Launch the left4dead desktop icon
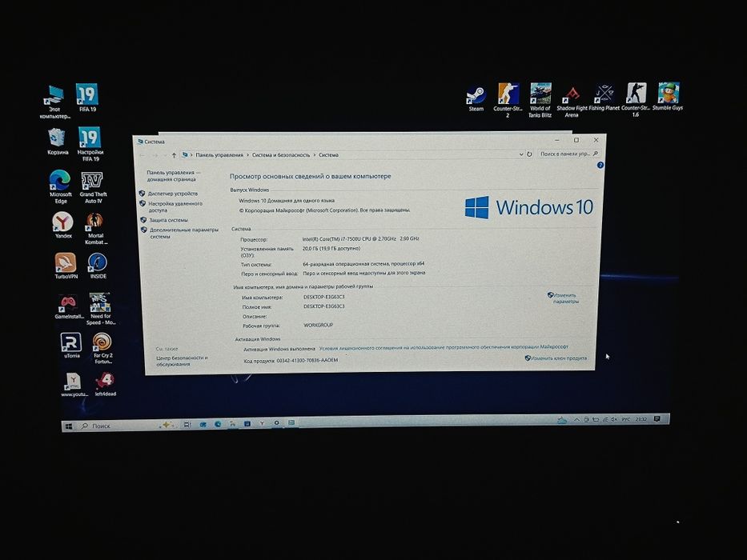 click(x=105, y=384)
